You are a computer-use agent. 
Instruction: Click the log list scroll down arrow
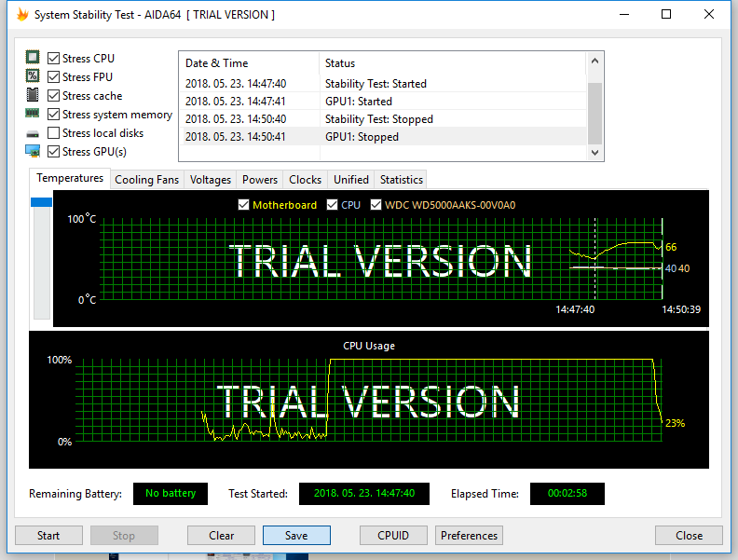click(x=594, y=153)
